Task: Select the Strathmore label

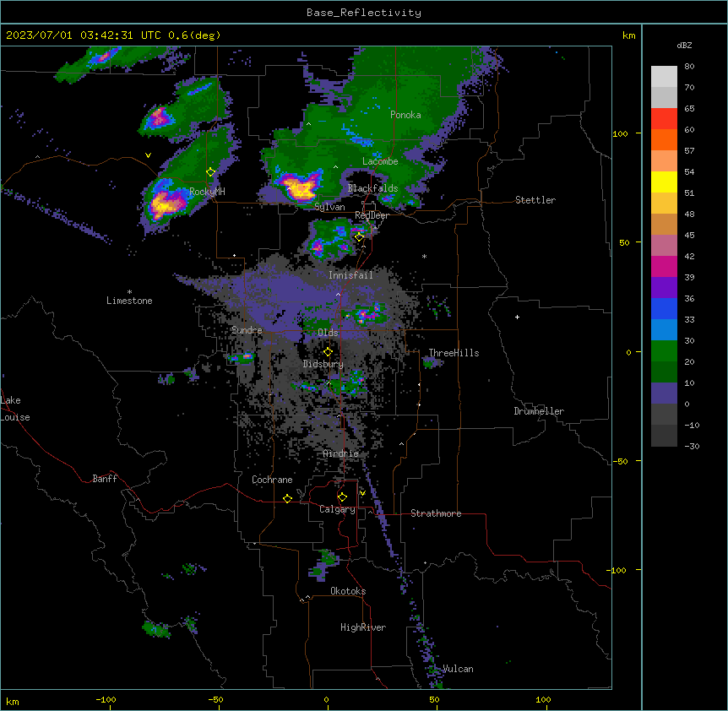Action: pyautogui.click(x=436, y=513)
